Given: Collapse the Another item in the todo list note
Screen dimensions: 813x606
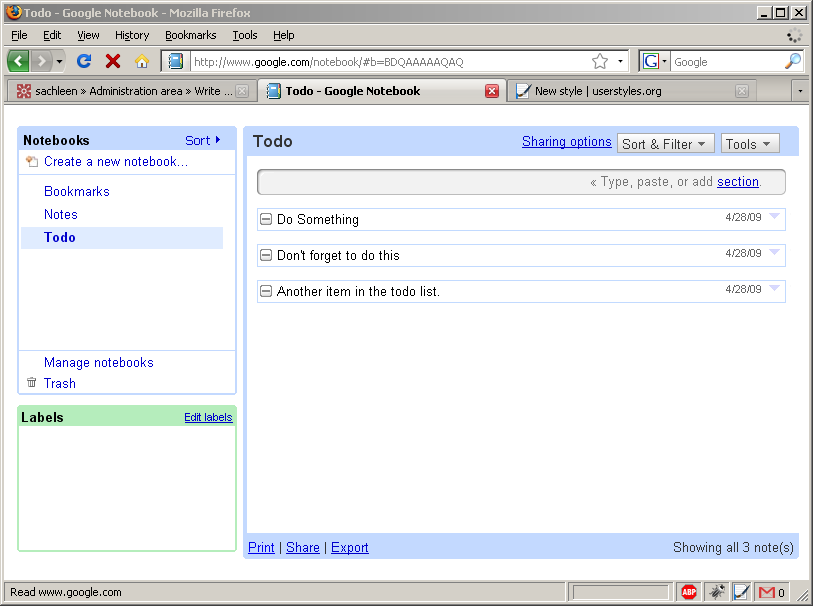Looking at the screenshot, I should (265, 291).
